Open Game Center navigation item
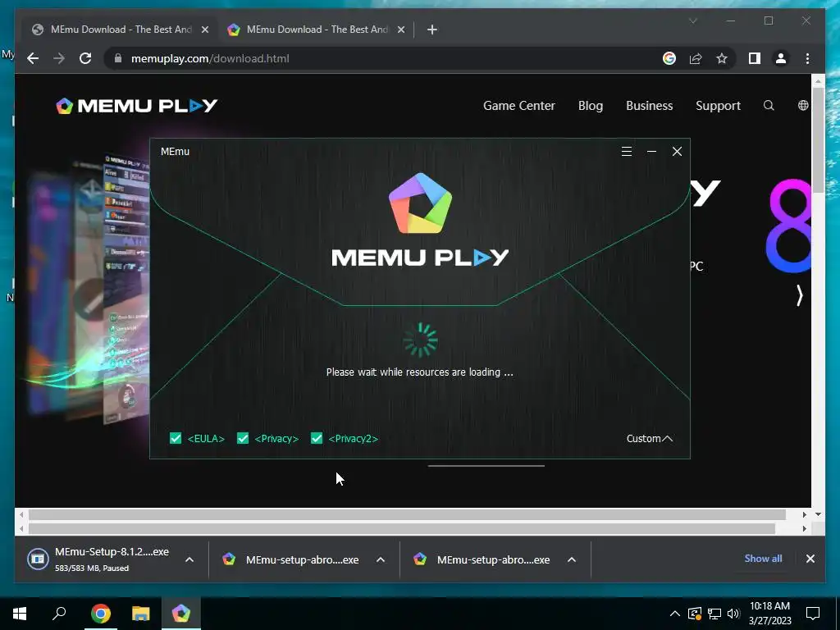Image resolution: width=840 pixels, height=630 pixels. point(518,106)
